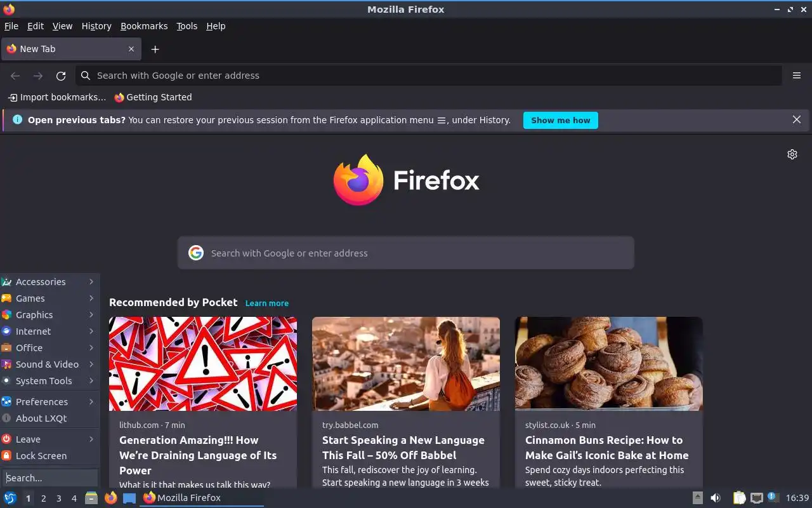Expand System Tools category
The image size is (812, 508).
click(49, 381)
